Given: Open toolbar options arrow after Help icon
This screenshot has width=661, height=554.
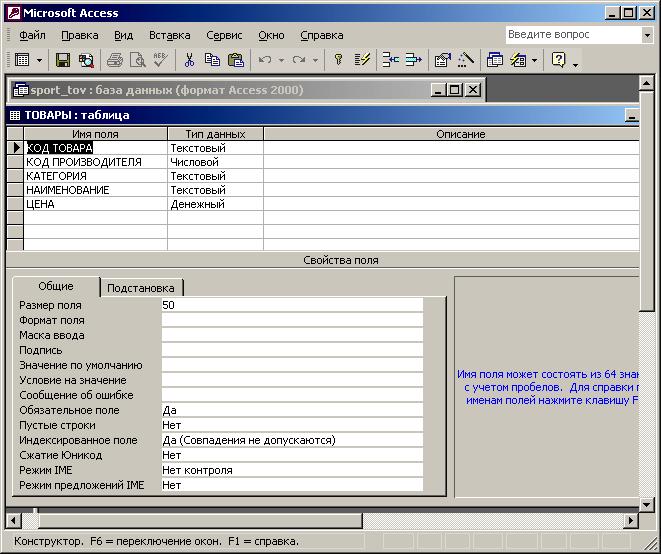Looking at the screenshot, I should coord(575,65).
